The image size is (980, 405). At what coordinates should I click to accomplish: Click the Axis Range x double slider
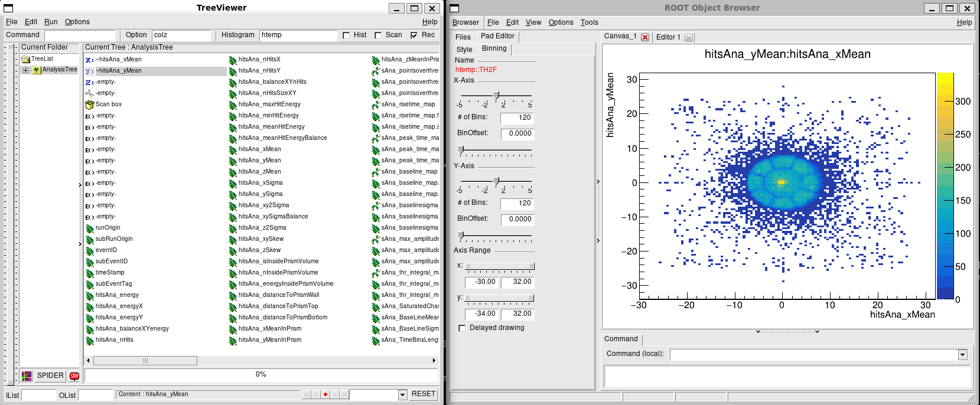(x=500, y=266)
